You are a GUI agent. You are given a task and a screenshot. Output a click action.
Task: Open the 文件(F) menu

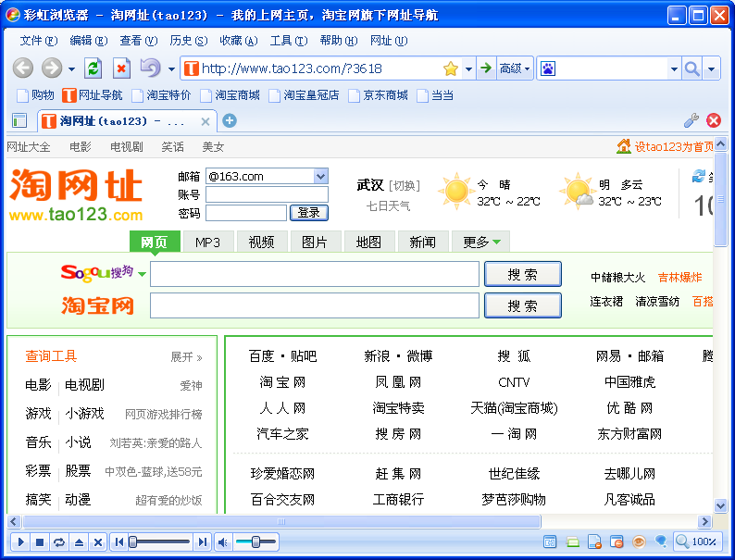coord(39,41)
